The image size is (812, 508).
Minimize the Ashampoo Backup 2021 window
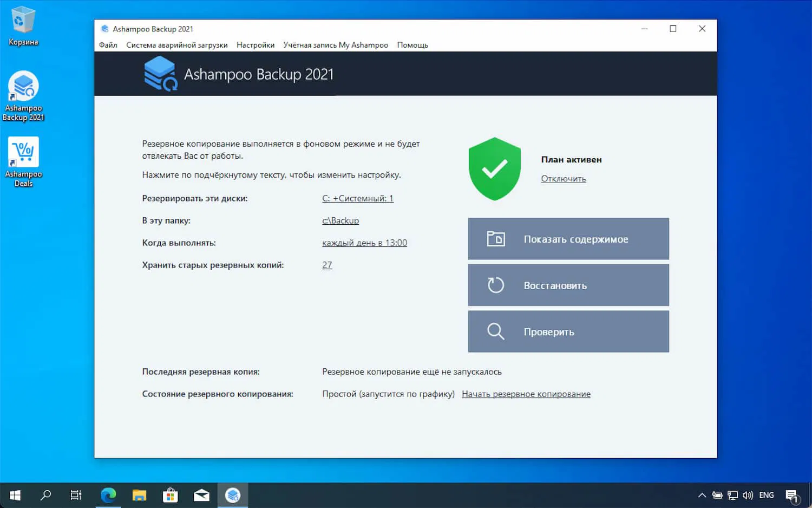point(644,29)
